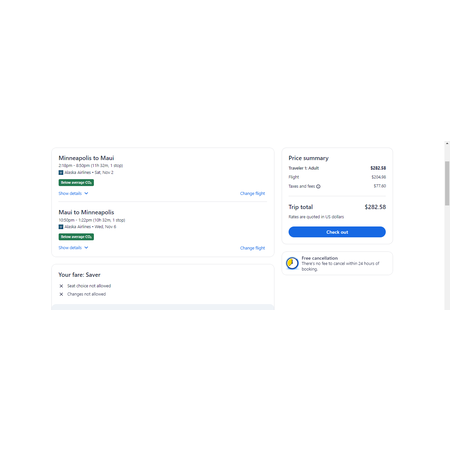Screen dimensions: 450x450
Task: Click the Your fare: Saver heading
Action: point(79,275)
